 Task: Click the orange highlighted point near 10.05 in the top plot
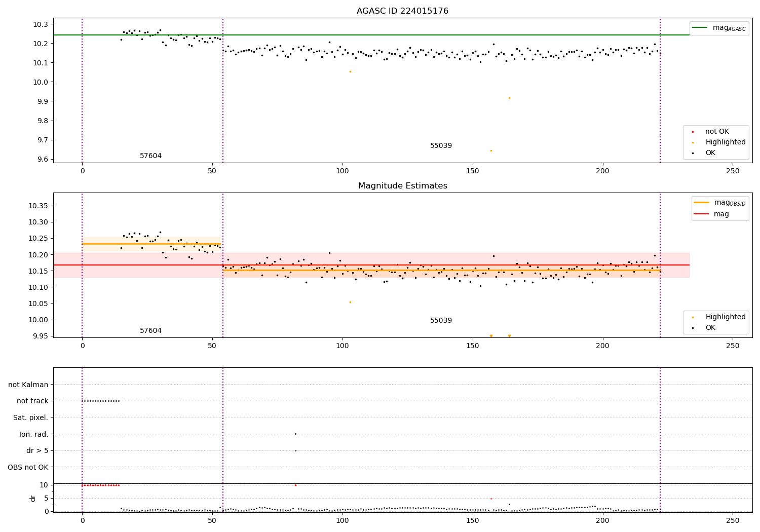350,71
